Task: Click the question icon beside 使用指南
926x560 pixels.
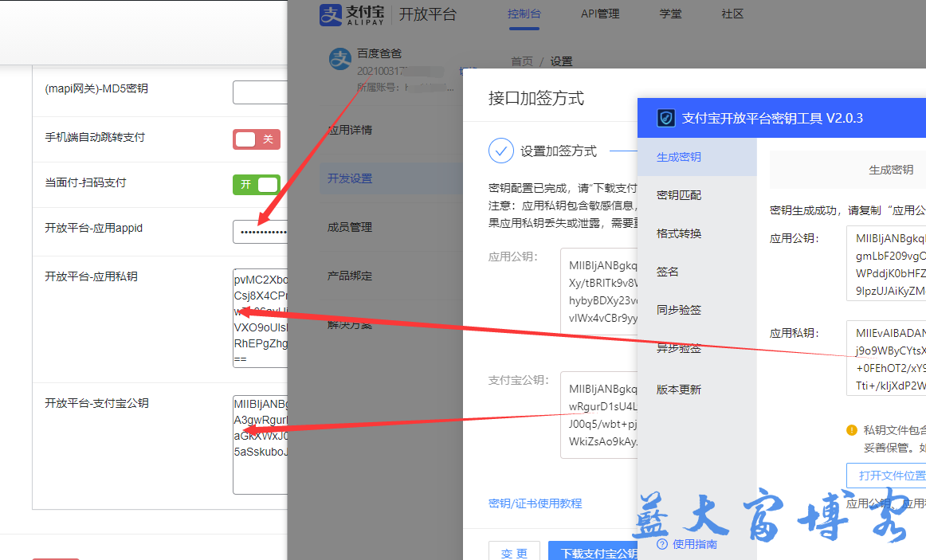Action: pyautogui.click(x=662, y=544)
